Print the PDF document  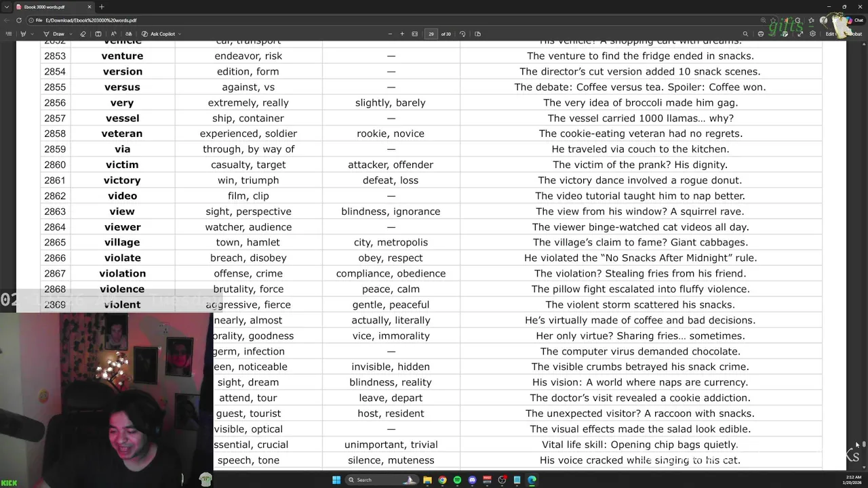coord(761,34)
